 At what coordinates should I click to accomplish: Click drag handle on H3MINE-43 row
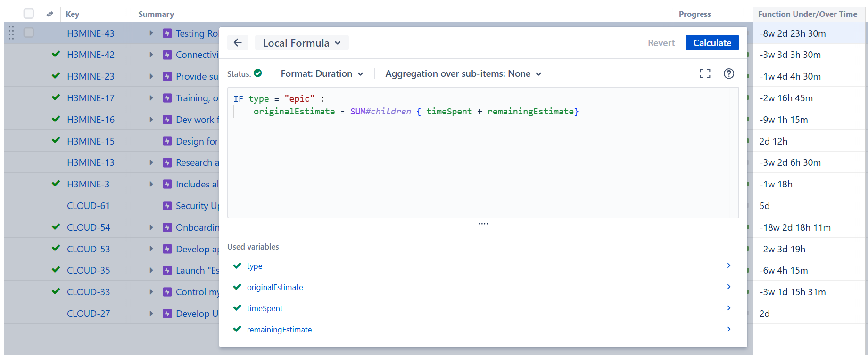(11, 33)
